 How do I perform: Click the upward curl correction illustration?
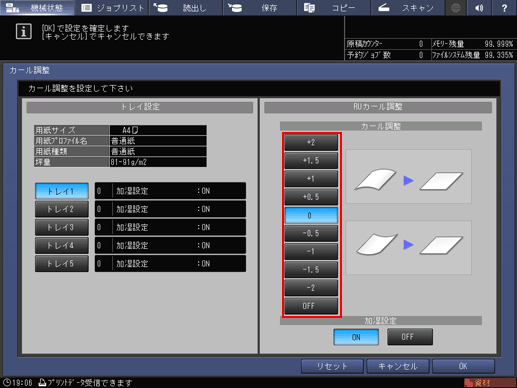[x=409, y=177]
